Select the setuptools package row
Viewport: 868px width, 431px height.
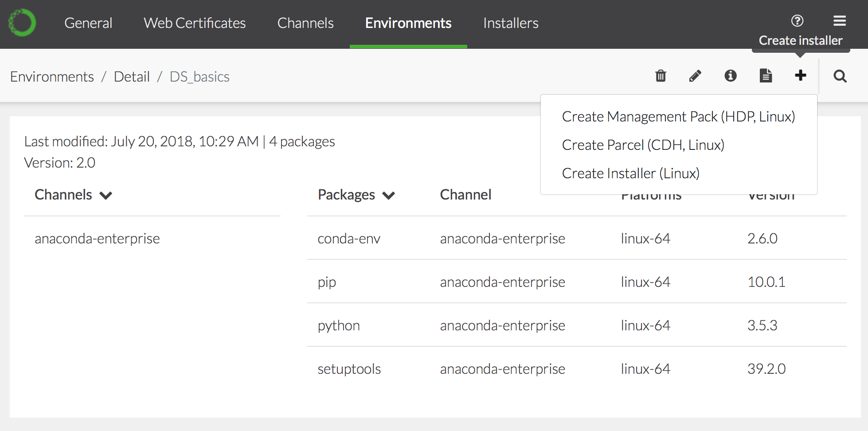tap(349, 369)
